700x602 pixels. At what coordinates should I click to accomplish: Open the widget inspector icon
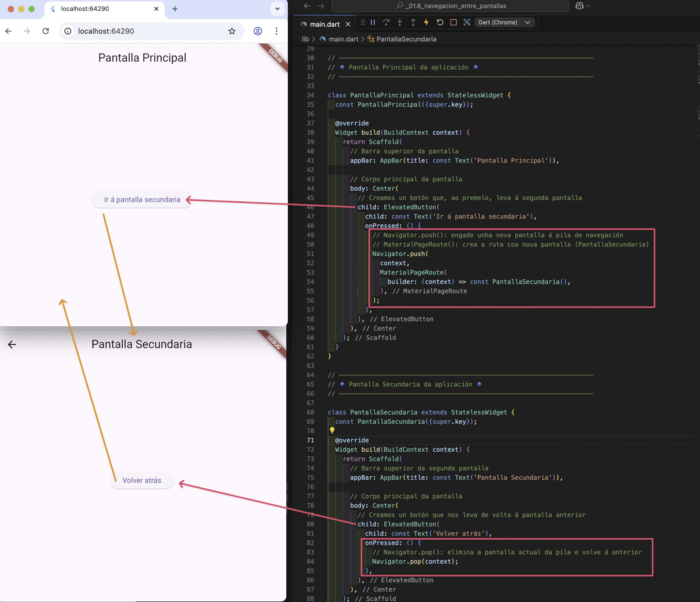(467, 22)
